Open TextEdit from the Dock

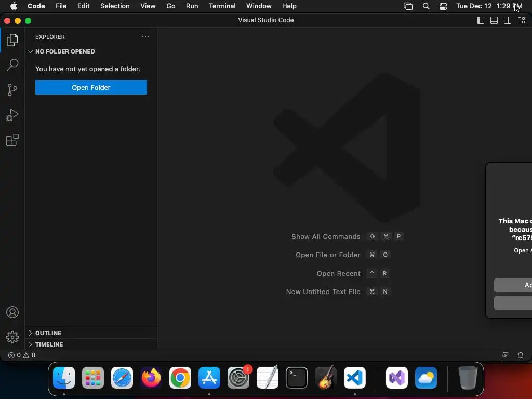[x=268, y=378]
